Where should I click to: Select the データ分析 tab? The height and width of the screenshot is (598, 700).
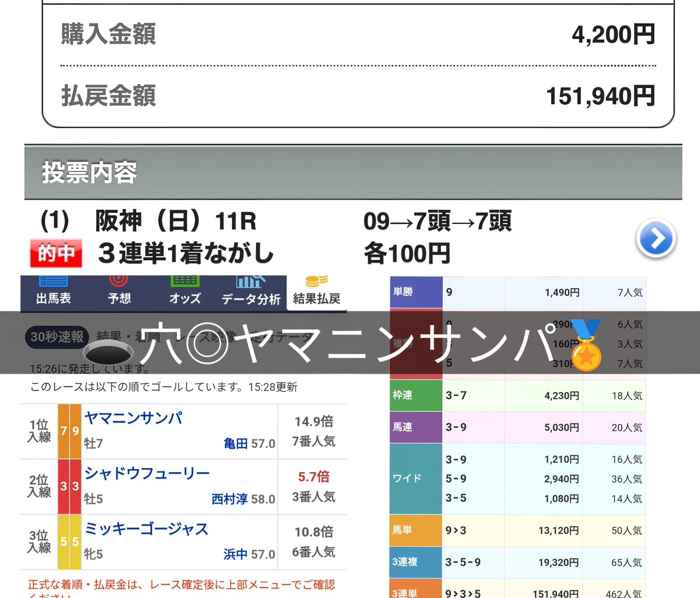(251, 293)
